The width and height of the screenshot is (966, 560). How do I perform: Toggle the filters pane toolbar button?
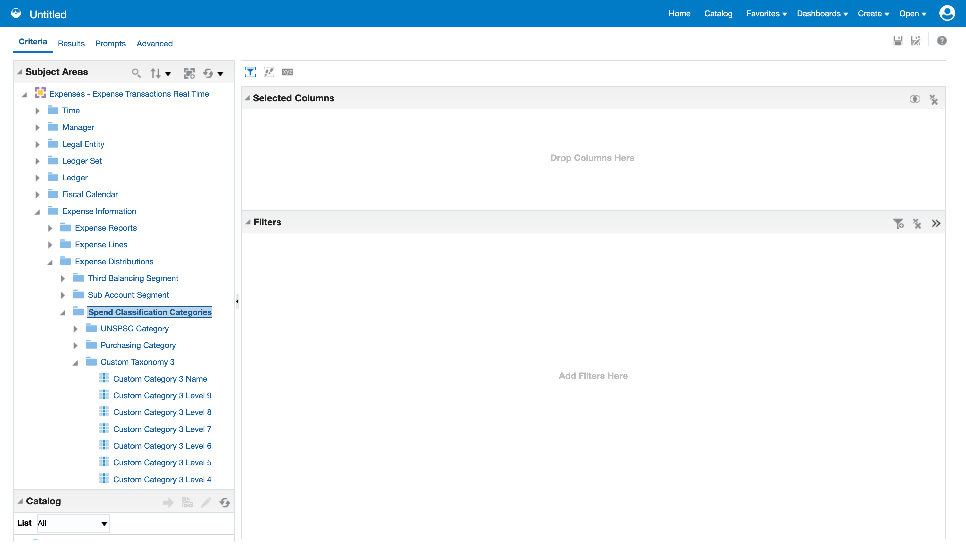click(x=250, y=72)
